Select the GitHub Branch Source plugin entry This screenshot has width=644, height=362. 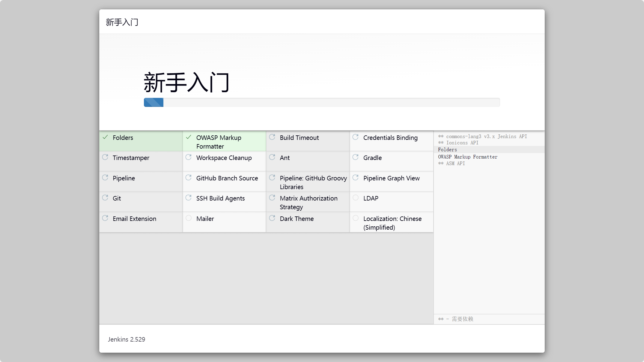pos(227,178)
